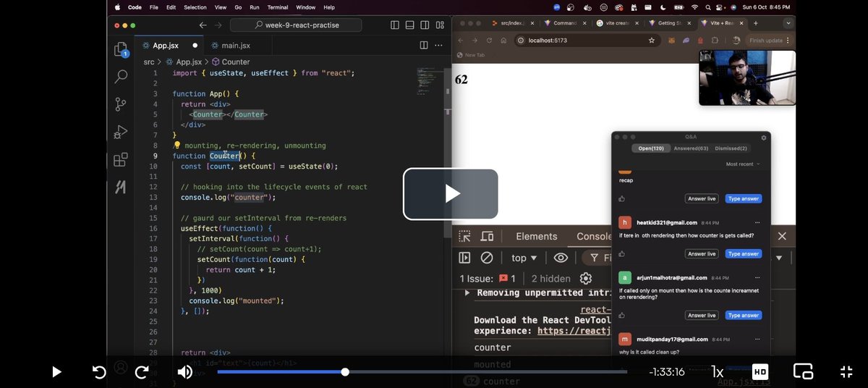This screenshot has height=388, width=868.
Task: Click the split editor icon
Action: (424, 45)
